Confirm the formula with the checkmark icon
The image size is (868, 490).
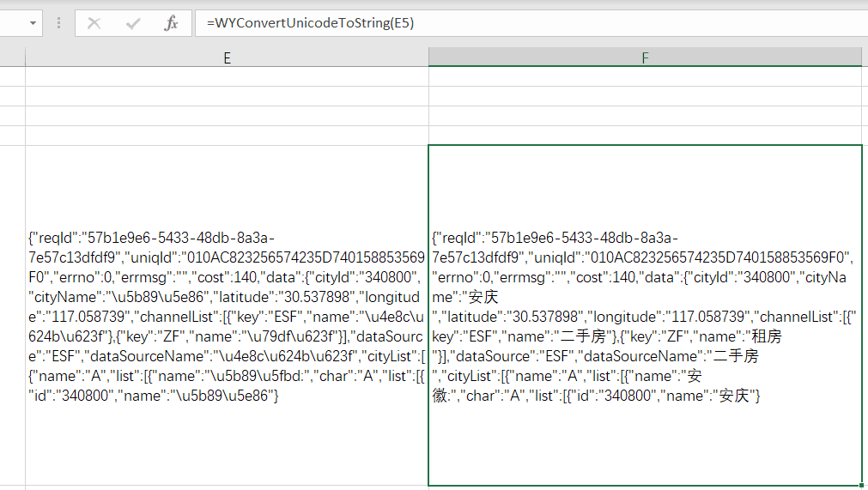pyautogui.click(x=133, y=23)
